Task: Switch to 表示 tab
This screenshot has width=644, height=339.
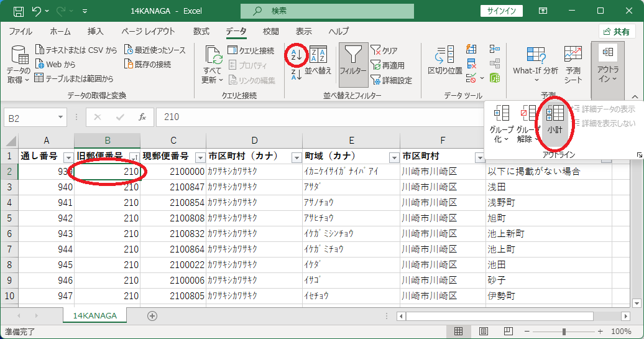Action: pyautogui.click(x=303, y=31)
